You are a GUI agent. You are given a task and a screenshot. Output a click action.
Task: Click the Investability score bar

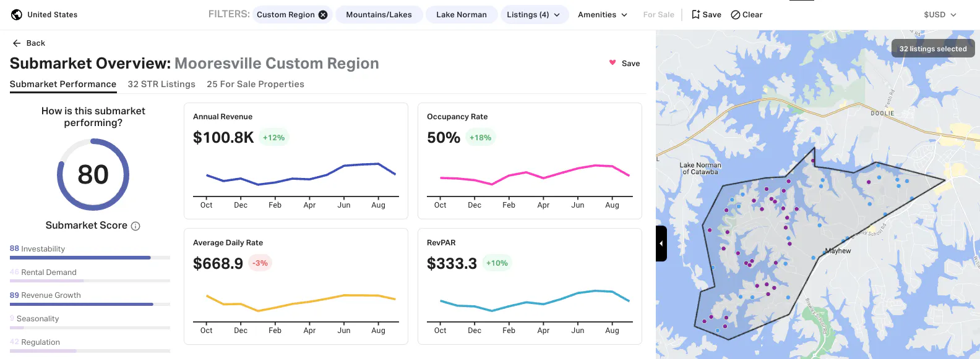[90, 258]
